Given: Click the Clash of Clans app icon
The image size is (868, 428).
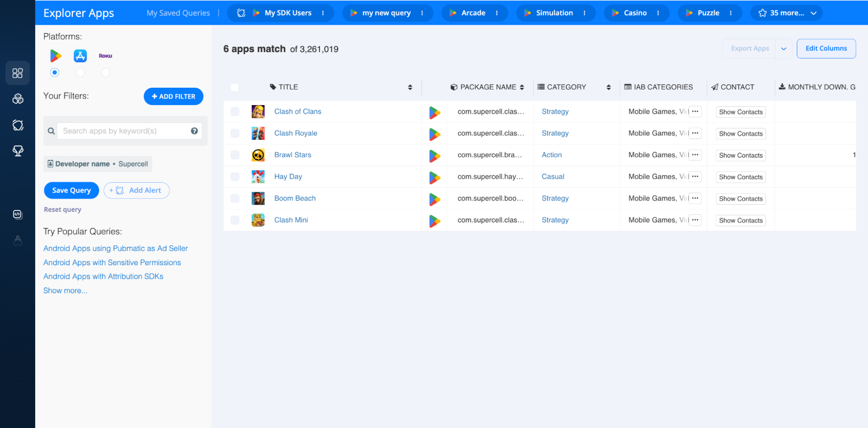Looking at the screenshot, I should pos(258,112).
